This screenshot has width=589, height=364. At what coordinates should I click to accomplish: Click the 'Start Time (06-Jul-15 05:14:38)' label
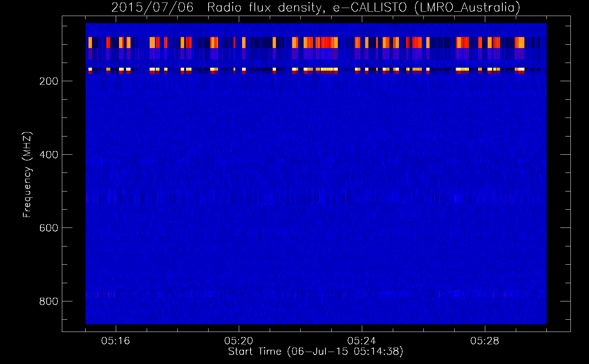click(x=316, y=352)
